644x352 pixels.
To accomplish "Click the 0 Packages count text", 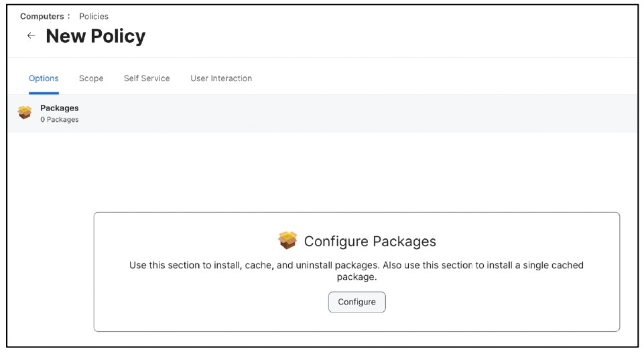I will [60, 119].
